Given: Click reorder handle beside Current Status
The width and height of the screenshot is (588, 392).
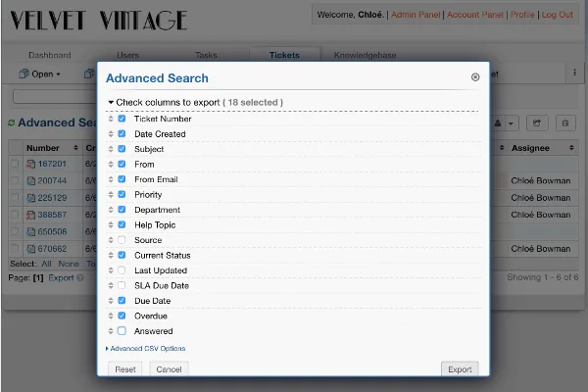Looking at the screenshot, I should [111, 255].
